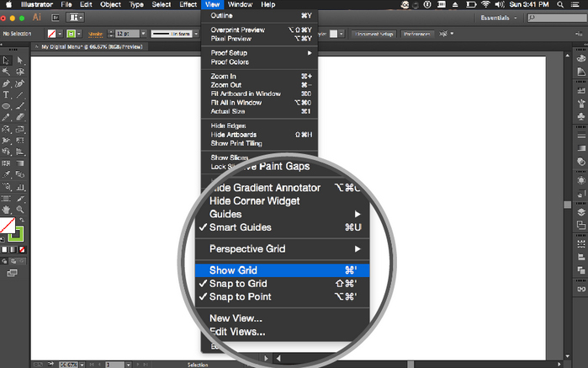588x368 pixels.
Task: Open the Links panel icon
Action: point(581,289)
